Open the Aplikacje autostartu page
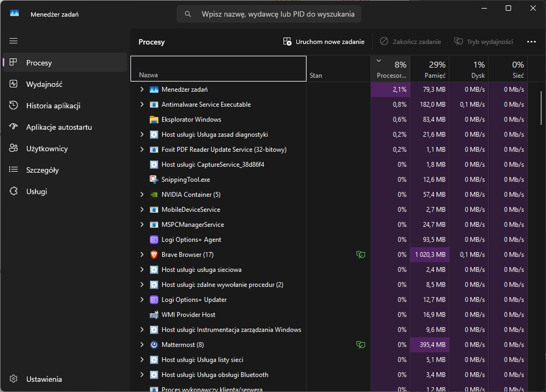This screenshot has width=546, height=392. pyautogui.click(x=59, y=127)
